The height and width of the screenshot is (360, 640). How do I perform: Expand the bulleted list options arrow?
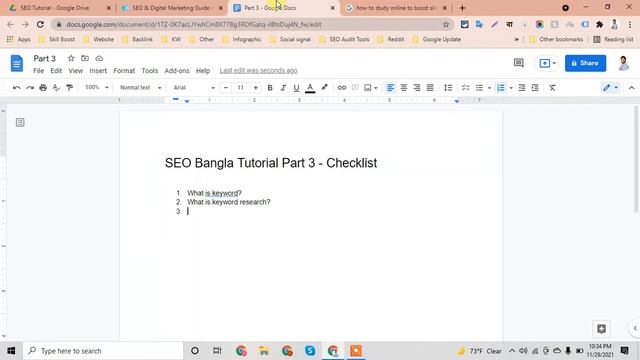click(x=489, y=87)
